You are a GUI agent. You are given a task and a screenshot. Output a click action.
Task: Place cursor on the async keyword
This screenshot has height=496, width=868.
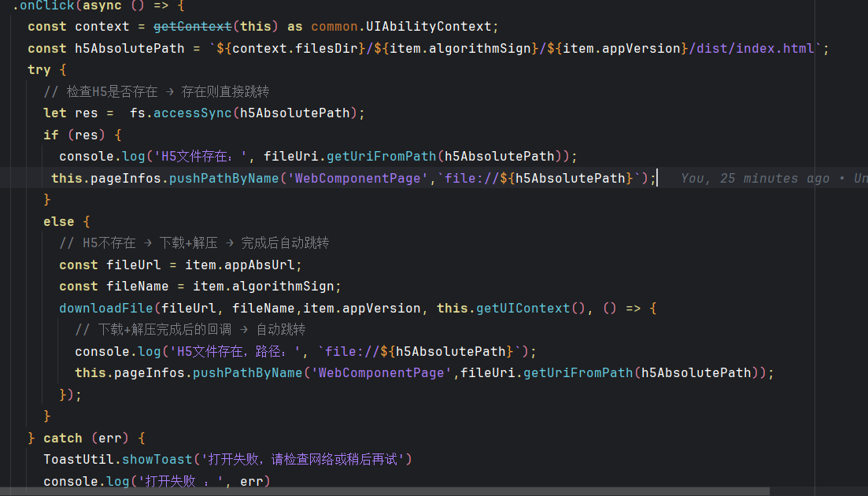point(102,6)
